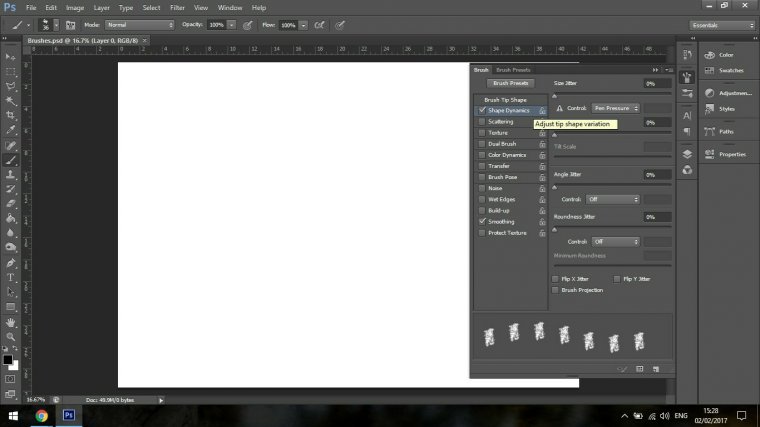Select the Hand tool
This screenshot has width=760, height=427.
point(10,322)
